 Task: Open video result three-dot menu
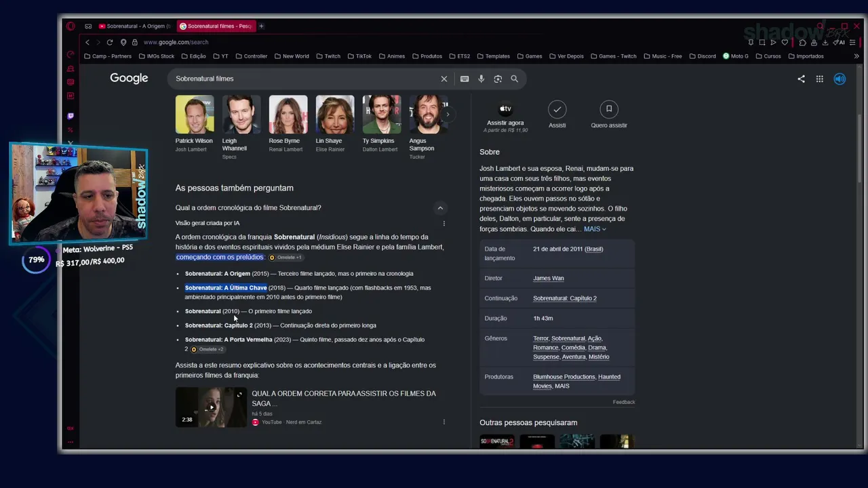[x=444, y=422]
